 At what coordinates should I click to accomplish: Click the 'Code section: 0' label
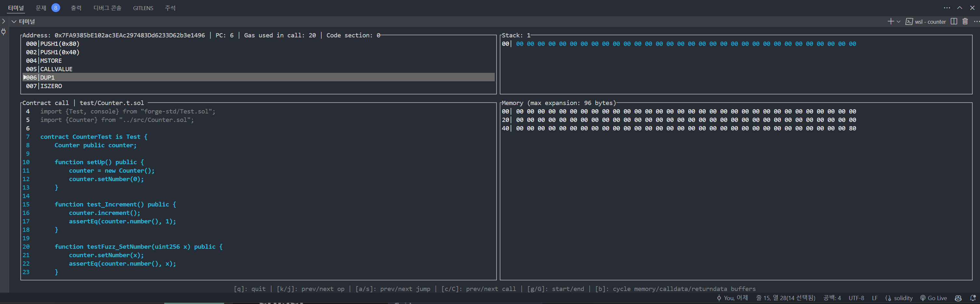coord(354,35)
